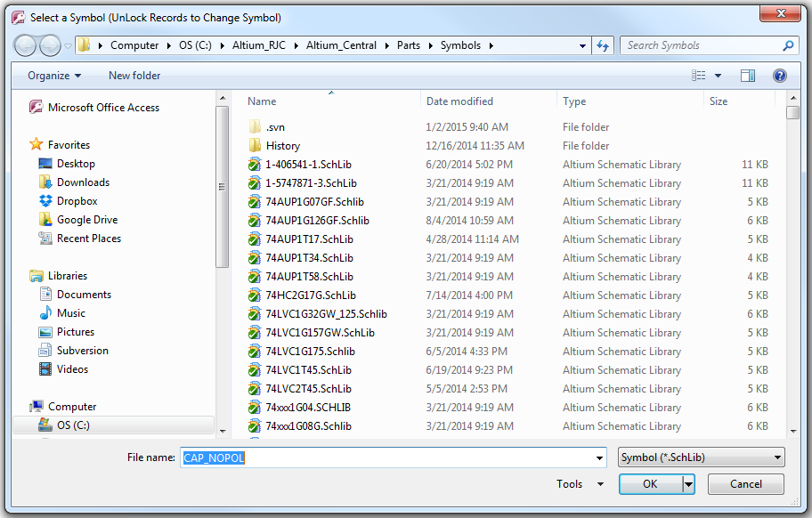Open the Pictures library

tap(76, 331)
